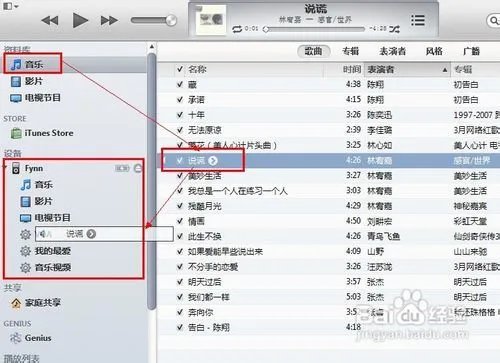Click the artist cell 陈奕迅
The height and width of the screenshot is (363, 500).
[x=379, y=115]
